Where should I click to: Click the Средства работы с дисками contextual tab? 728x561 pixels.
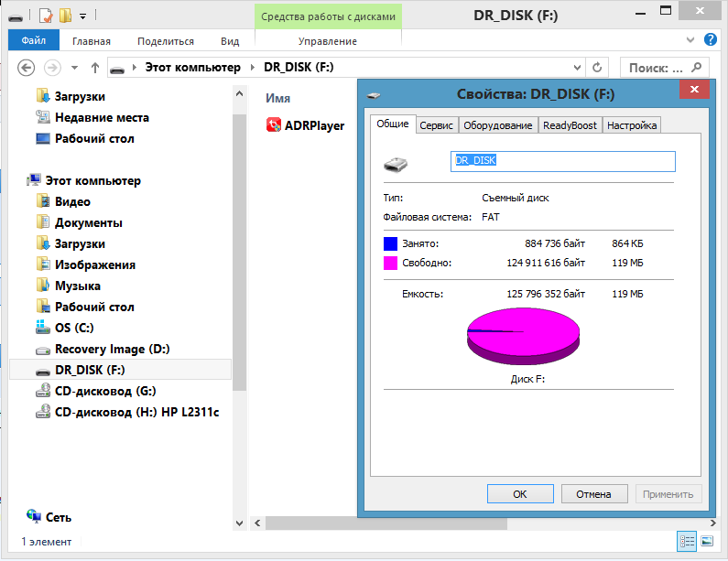pos(328,16)
